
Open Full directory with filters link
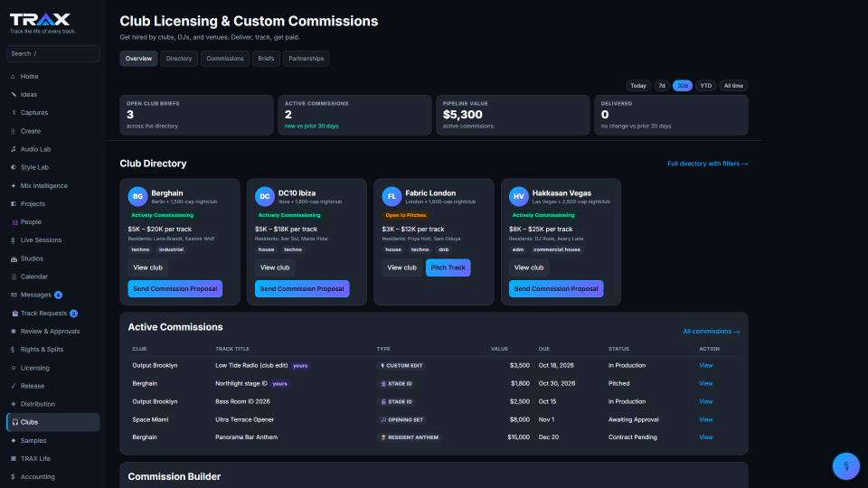(707, 164)
